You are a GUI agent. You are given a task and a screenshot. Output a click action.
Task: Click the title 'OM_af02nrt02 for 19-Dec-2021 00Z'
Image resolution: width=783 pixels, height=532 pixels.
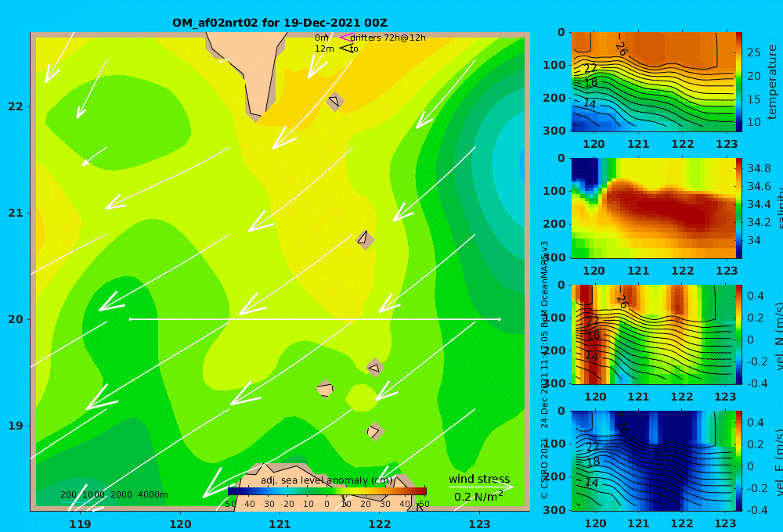click(x=280, y=23)
